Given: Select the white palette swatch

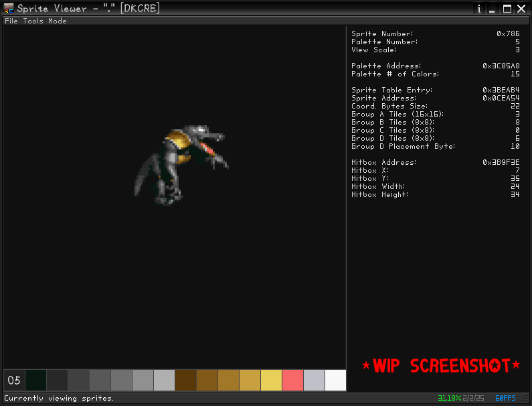Looking at the screenshot, I should point(335,380).
